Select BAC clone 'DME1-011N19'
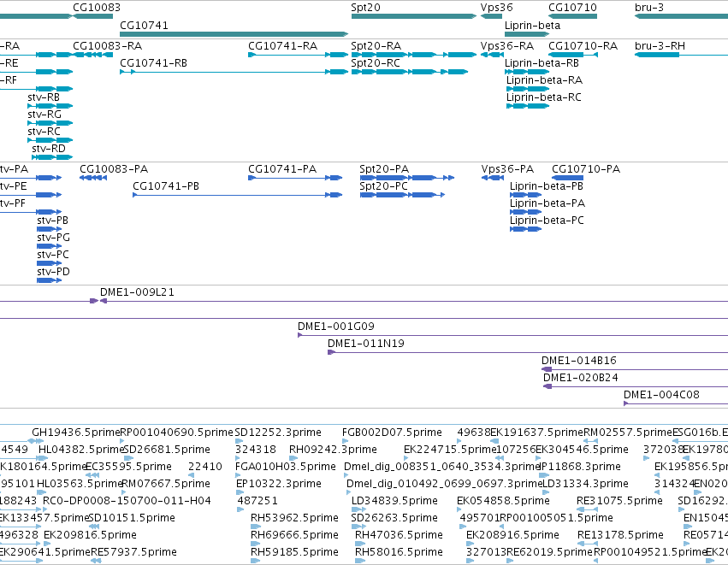This screenshot has height=565, width=728. (x=366, y=344)
